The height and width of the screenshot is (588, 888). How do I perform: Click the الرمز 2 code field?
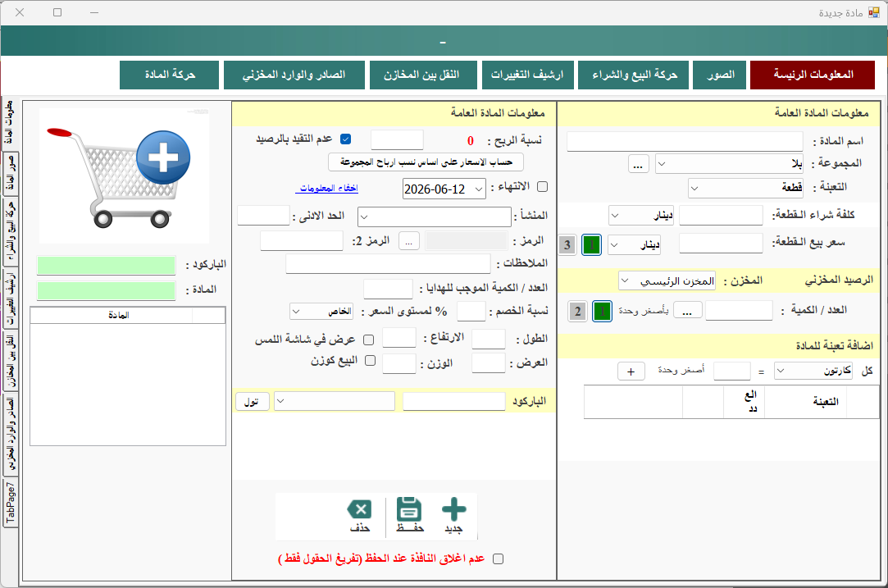301,241
